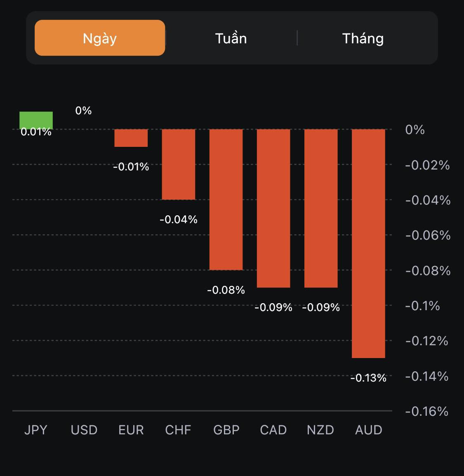This screenshot has width=464, height=476.
Task: Tap the small red EUR bar
Action: [131, 138]
